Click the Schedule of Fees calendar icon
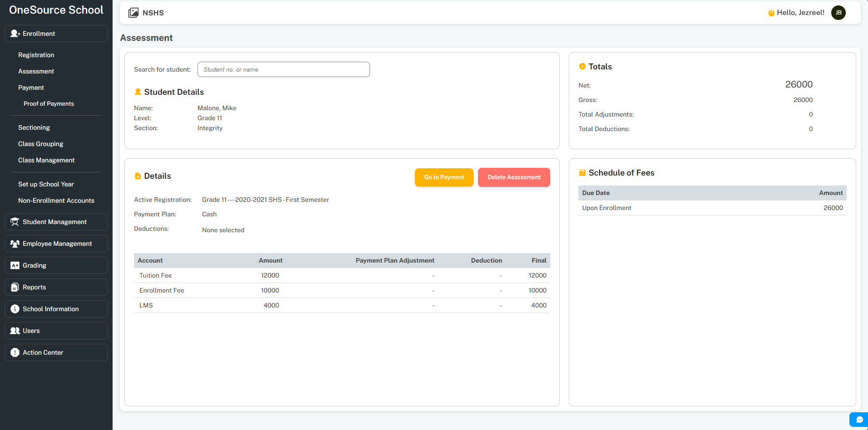The image size is (868, 430). point(582,173)
